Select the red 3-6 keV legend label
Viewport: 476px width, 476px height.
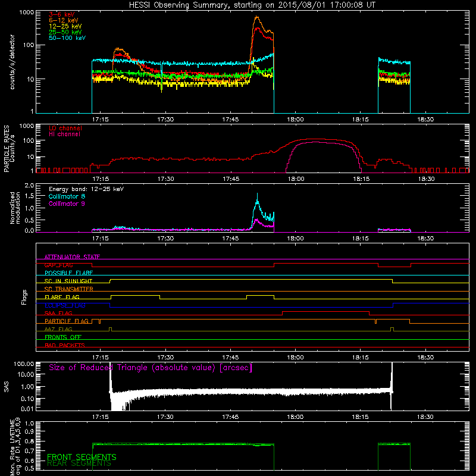pyautogui.click(x=62, y=14)
